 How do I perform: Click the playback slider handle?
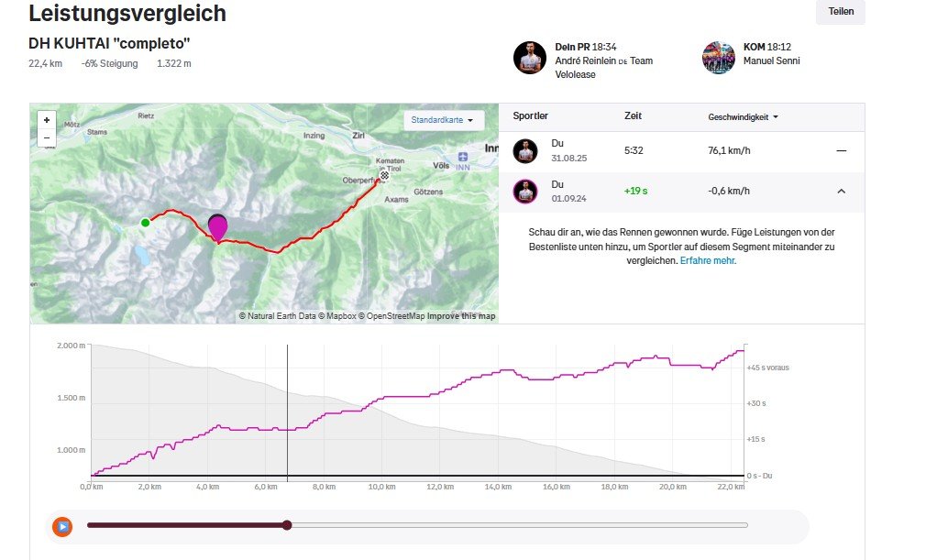coord(287,525)
